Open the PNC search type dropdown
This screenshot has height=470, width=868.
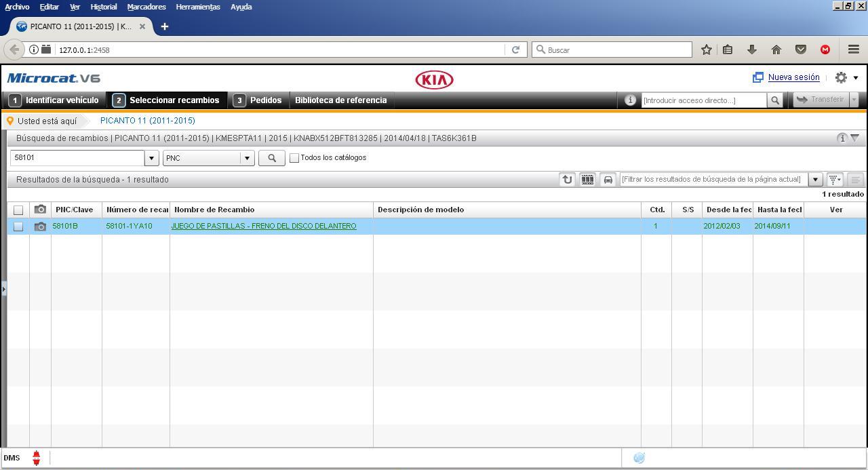coord(248,157)
